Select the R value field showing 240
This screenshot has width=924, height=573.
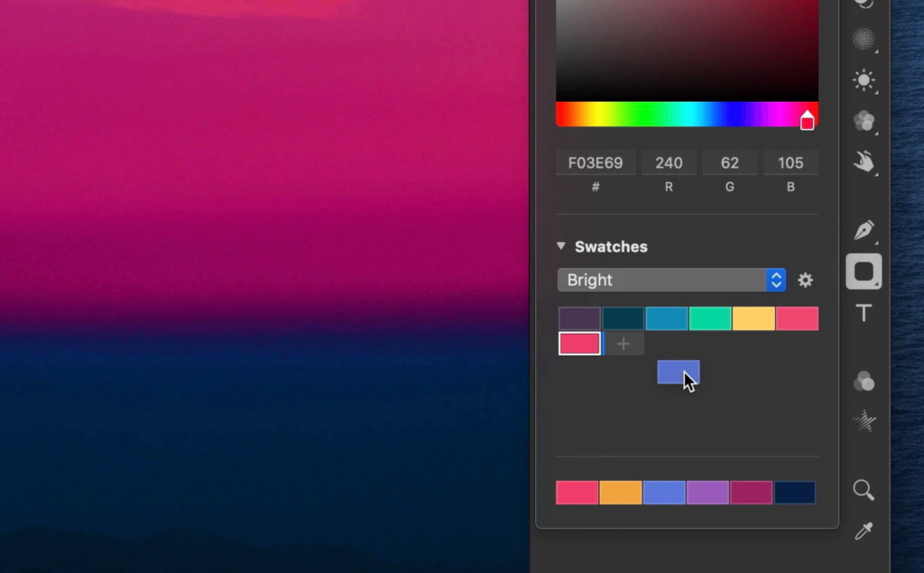(669, 162)
